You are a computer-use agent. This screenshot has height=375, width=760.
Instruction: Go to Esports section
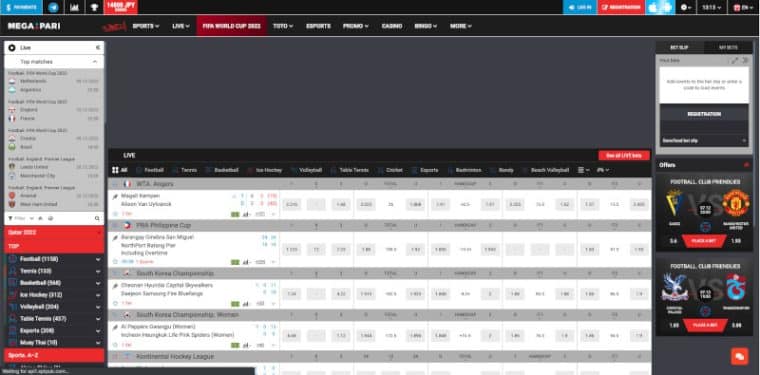pos(318,26)
